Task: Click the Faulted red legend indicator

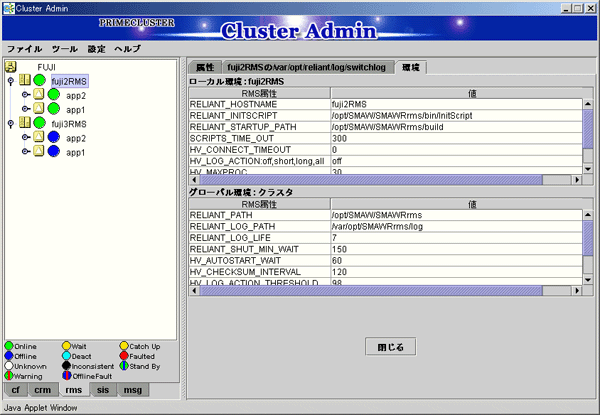Action: (125, 357)
